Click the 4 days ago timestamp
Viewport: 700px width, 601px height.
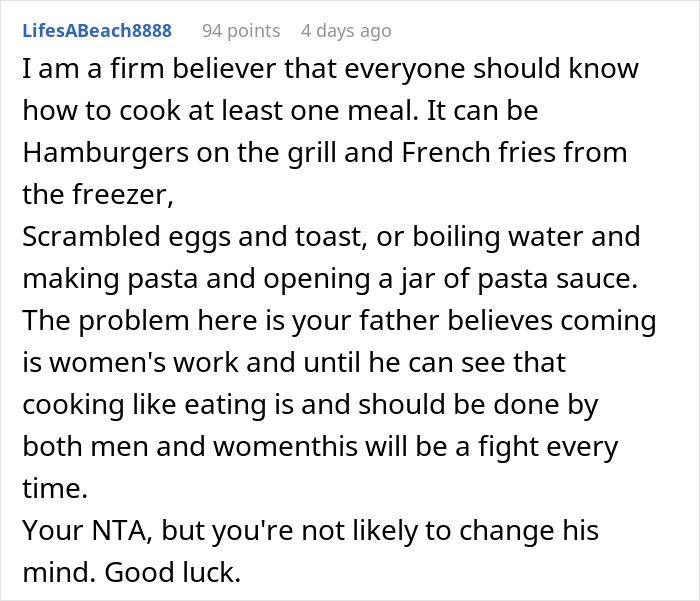click(x=346, y=31)
